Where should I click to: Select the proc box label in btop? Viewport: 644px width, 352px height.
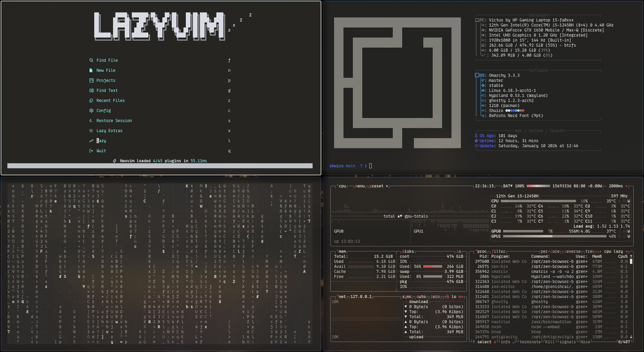coord(481,251)
